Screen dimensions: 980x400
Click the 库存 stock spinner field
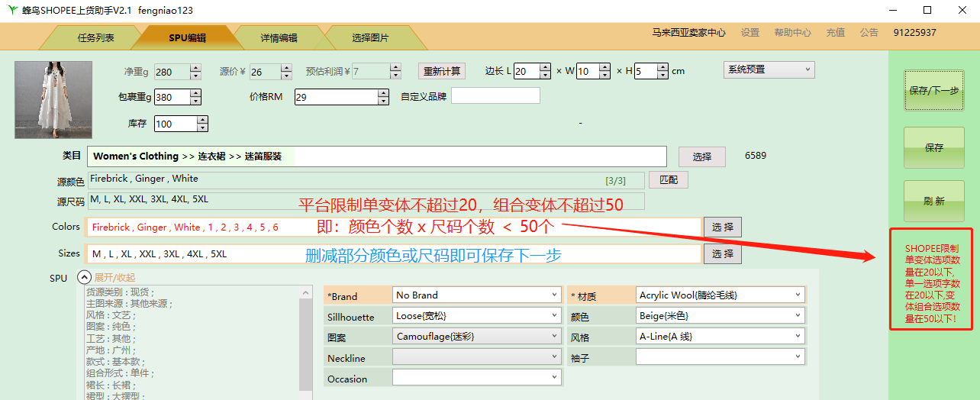(x=180, y=124)
